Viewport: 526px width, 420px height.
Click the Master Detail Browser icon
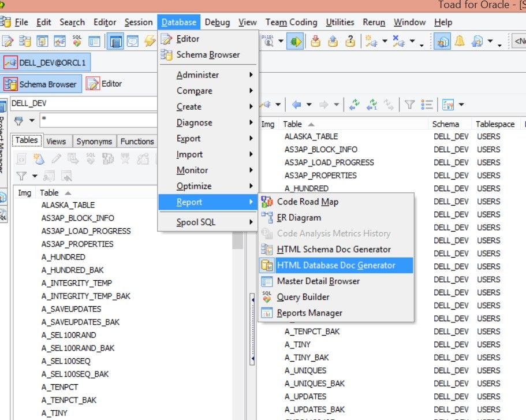pyautogui.click(x=267, y=281)
